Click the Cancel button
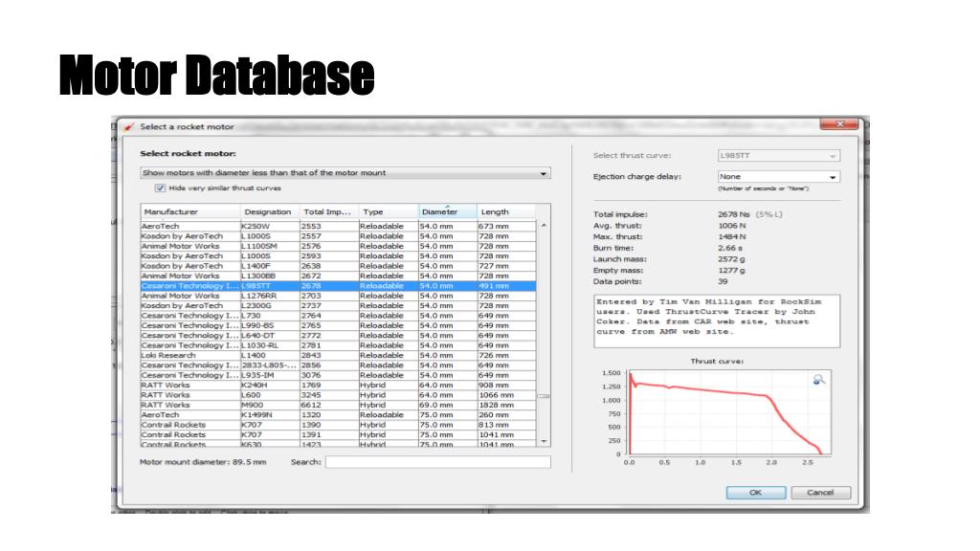The height and width of the screenshot is (551, 980). click(x=820, y=493)
